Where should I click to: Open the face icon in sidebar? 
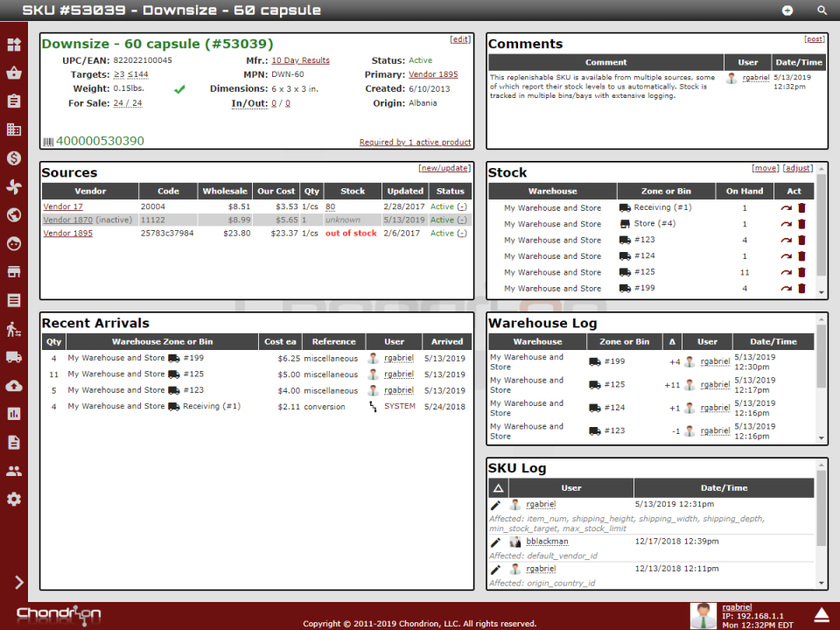14,244
